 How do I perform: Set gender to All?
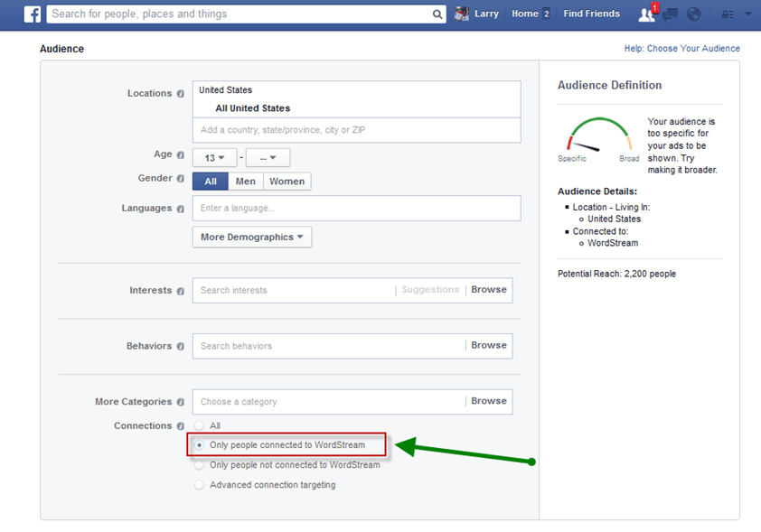pyautogui.click(x=211, y=182)
